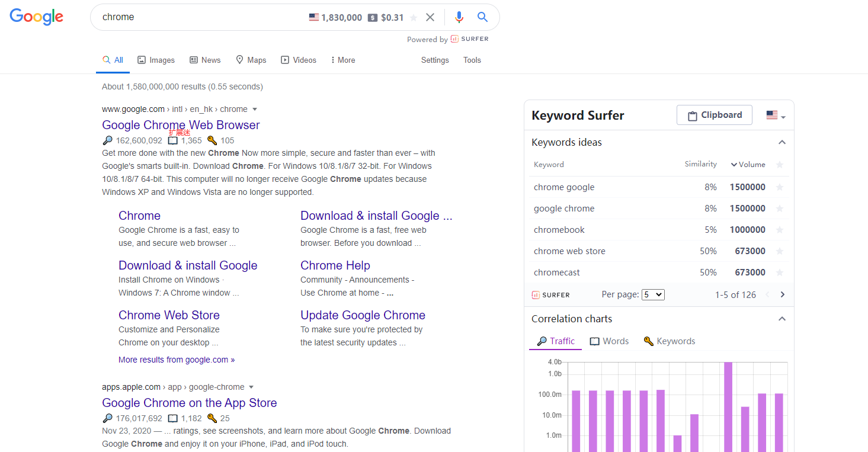The width and height of the screenshot is (868, 452).
Task: Collapse the Correlation charts section
Action: 782,319
